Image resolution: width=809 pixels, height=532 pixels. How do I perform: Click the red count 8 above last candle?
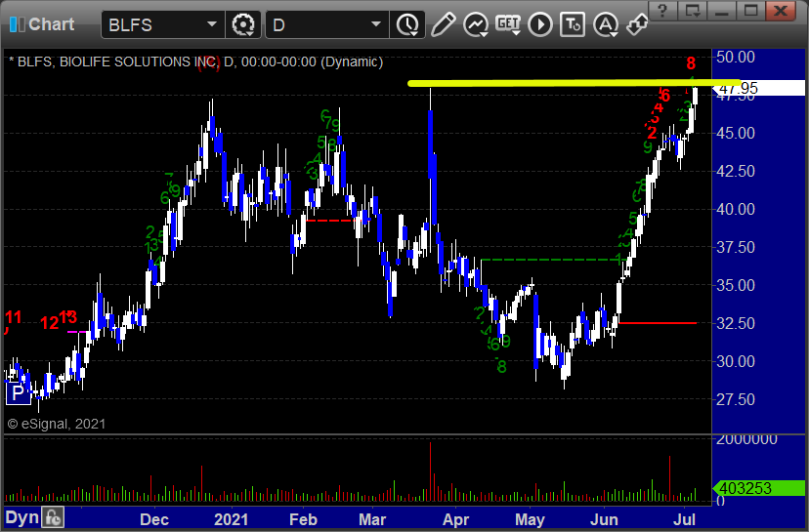(691, 63)
